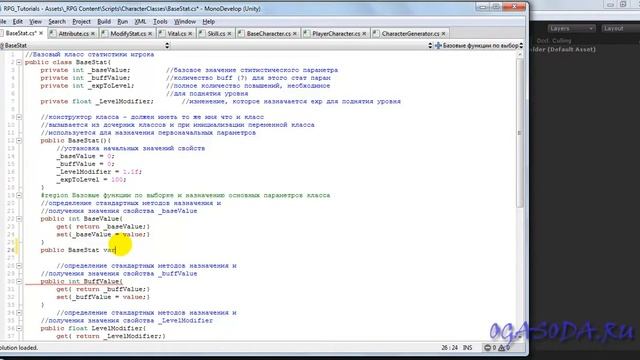The height and width of the screenshot is (360, 640).
Task: Place cursor in 'public BaseStat var' line
Action: point(78,250)
